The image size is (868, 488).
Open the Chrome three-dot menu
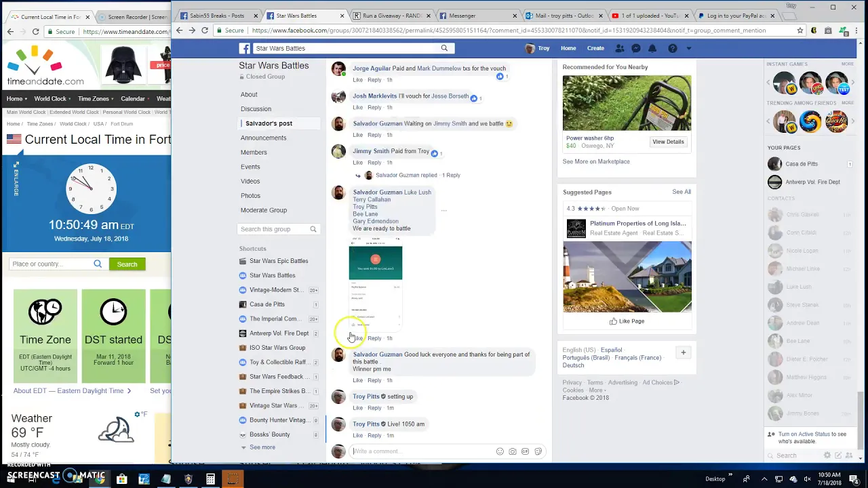pos(858,30)
